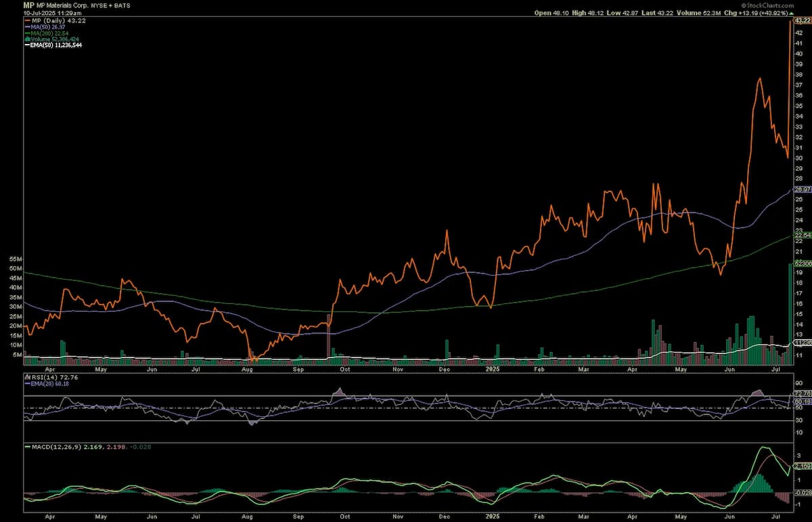Click the Open 48.10 quote value
Viewport: 812px width, 522px height.
tap(551, 13)
